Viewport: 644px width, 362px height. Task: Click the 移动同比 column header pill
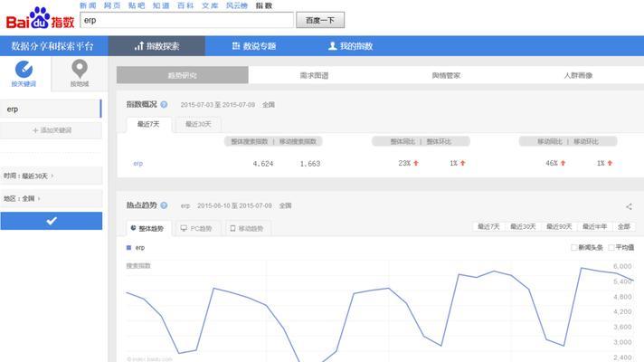coord(550,141)
